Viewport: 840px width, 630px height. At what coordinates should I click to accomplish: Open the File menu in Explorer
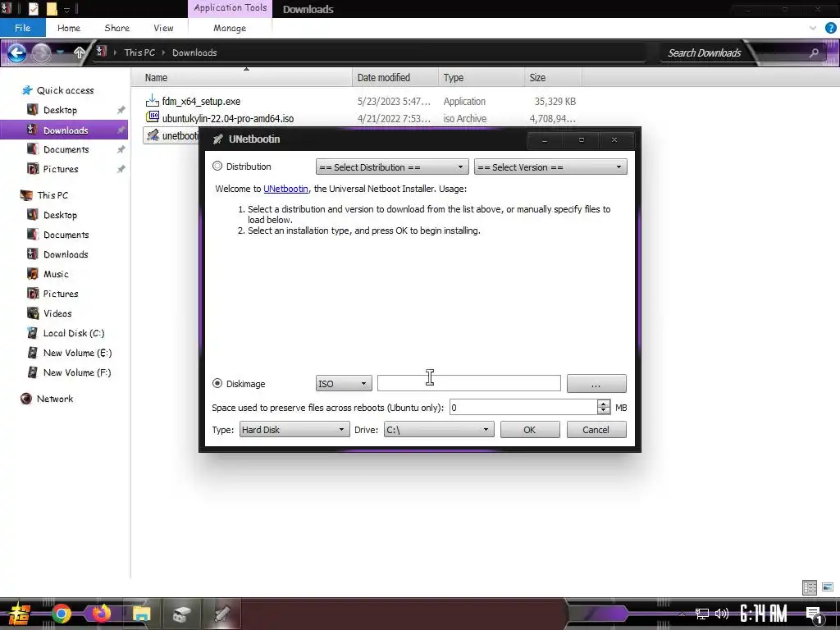[x=22, y=28]
